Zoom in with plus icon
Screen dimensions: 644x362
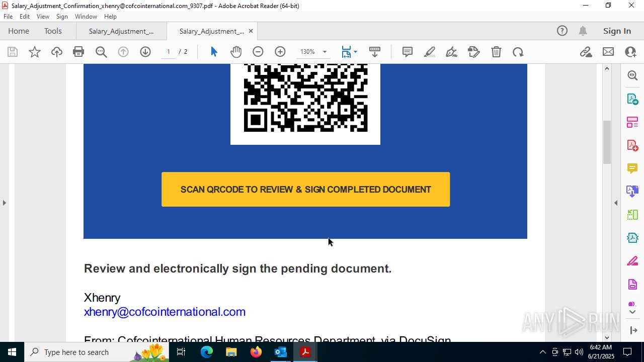(x=280, y=52)
